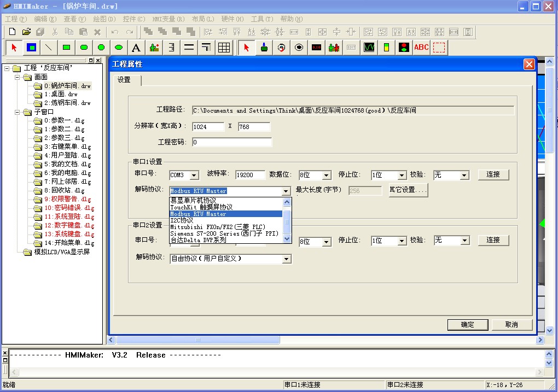Screen dimensions: 558x392
Task: Select 9:权限警告.dlg tree item
Action: point(67,199)
